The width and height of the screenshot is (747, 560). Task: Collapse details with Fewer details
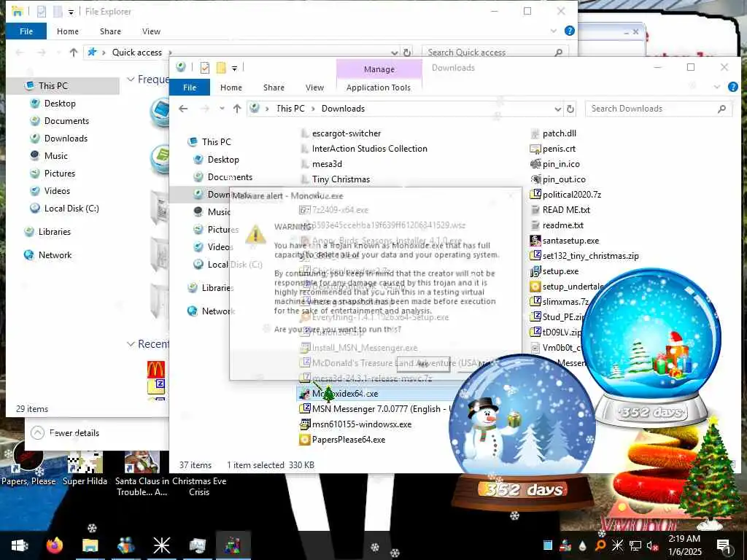tap(65, 433)
